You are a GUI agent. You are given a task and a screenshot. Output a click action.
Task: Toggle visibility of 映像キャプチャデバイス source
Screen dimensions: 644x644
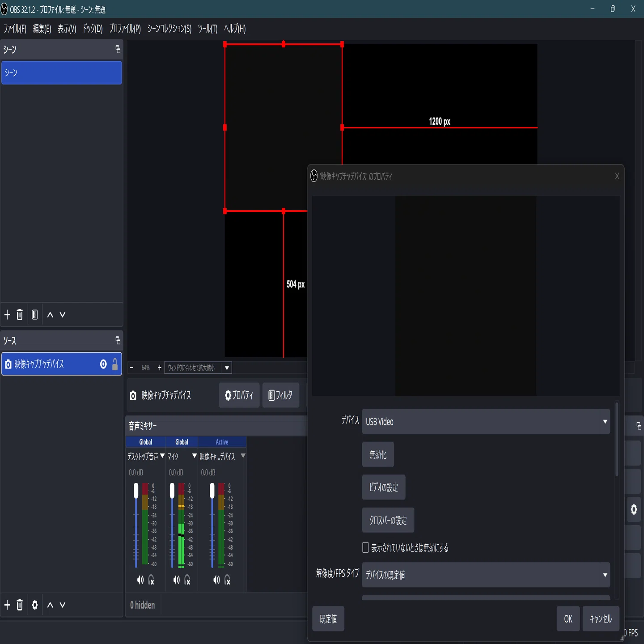click(x=103, y=364)
